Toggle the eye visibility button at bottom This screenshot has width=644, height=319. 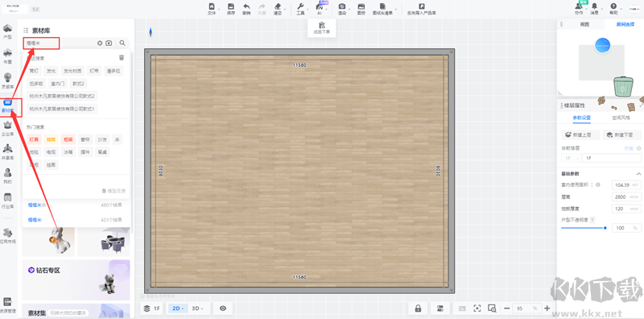[x=223, y=309]
